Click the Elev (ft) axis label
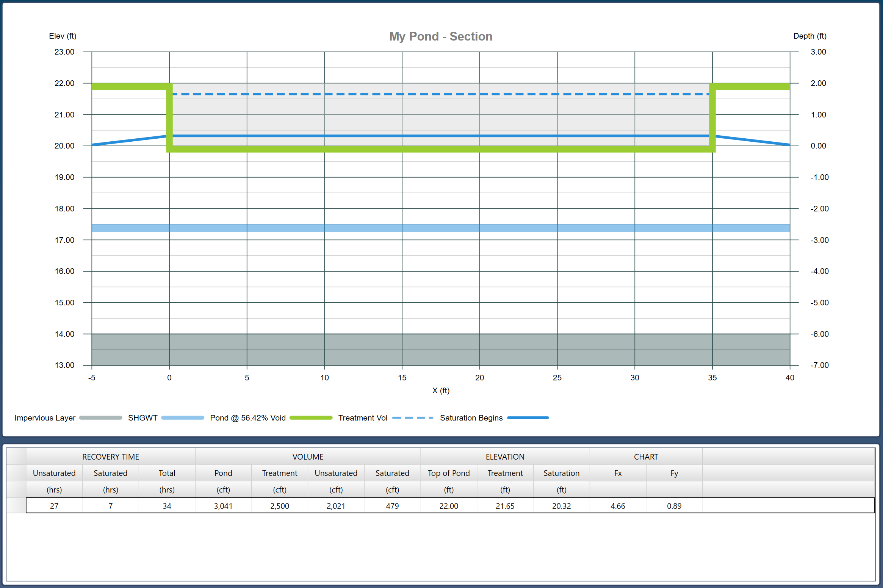Viewport: 883px width, 588px height. point(63,36)
